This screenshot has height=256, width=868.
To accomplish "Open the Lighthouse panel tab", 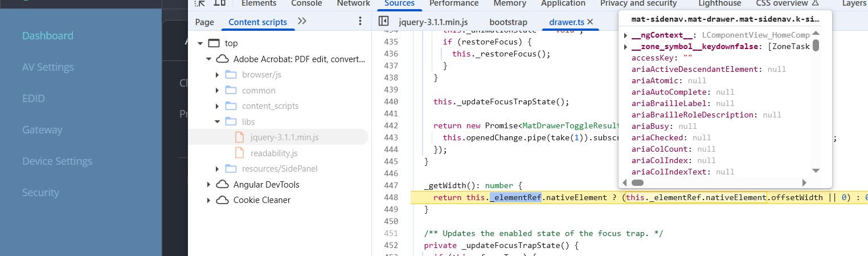I will (720, 3).
